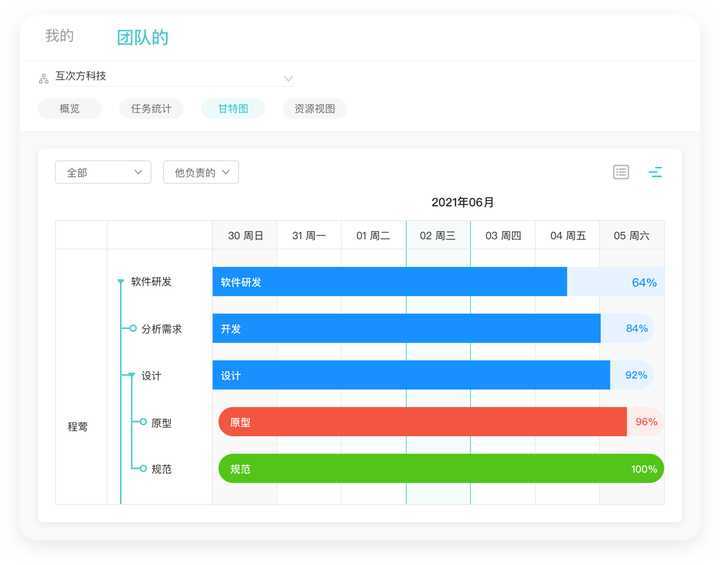The height and width of the screenshot is (565, 720).
Task: Collapse the 设计 subtask group
Action: pos(131,375)
